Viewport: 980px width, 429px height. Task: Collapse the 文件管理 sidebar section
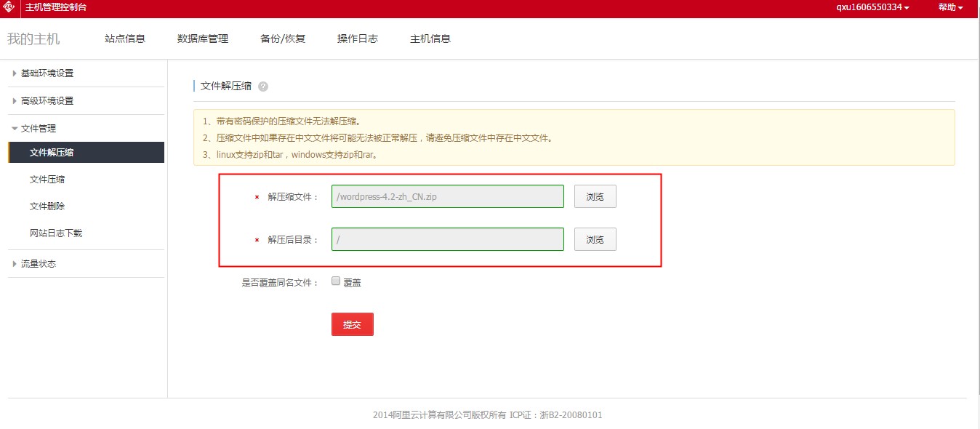(39, 129)
